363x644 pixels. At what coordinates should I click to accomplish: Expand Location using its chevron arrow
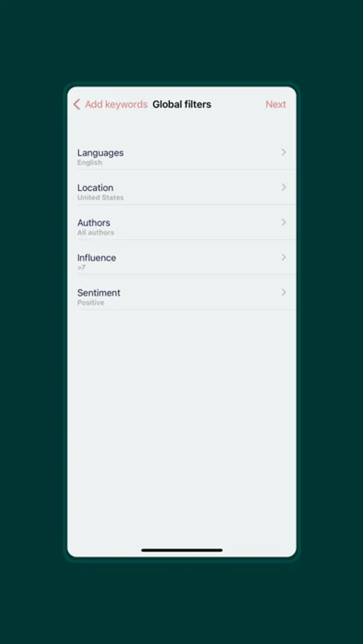284,187
